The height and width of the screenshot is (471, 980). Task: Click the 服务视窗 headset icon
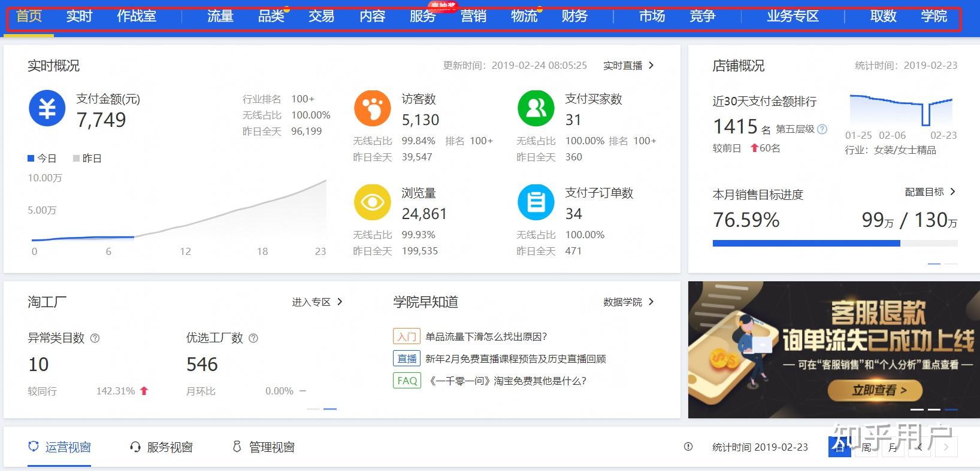click(x=135, y=446)
